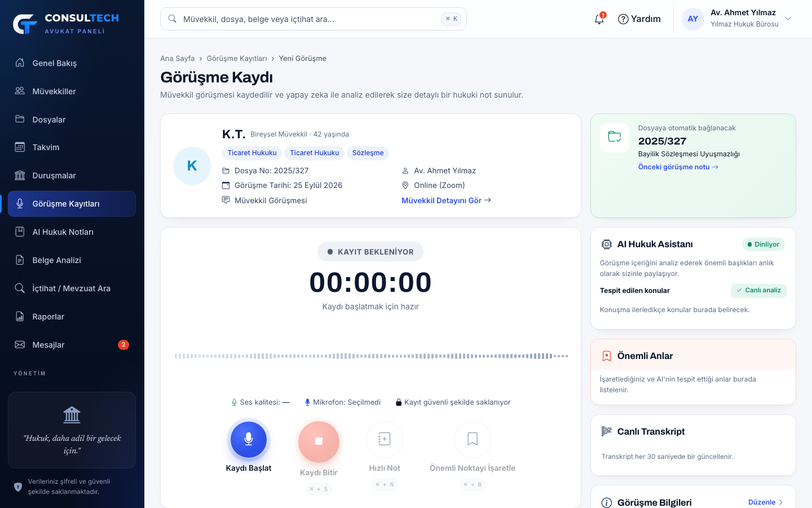This screenshot has width=812, height=508.
Task: Open the notifications bell
Action: (x=599, y=19)
